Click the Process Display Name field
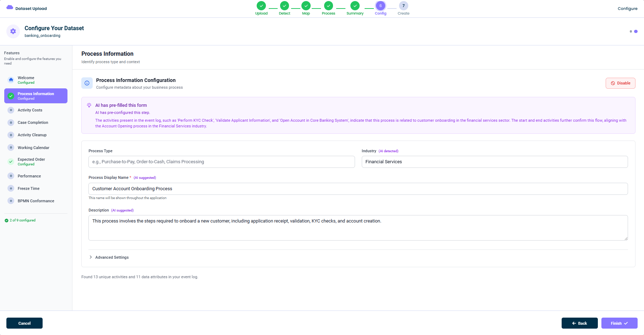The image size is (644, 335). pyautogui.click(x=358, y=189)
